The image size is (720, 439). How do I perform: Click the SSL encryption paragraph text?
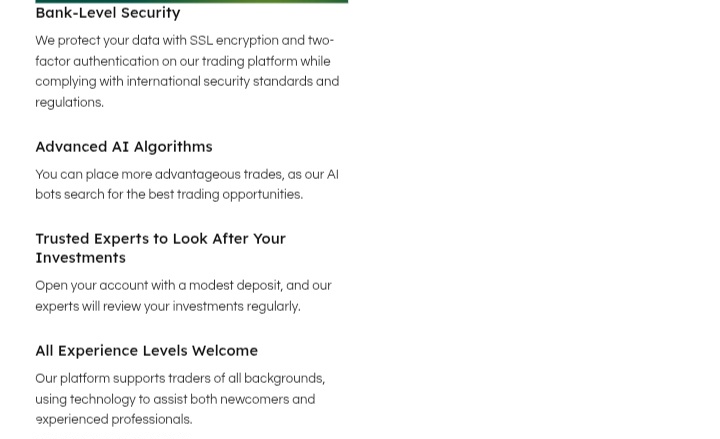coord(187,71)
